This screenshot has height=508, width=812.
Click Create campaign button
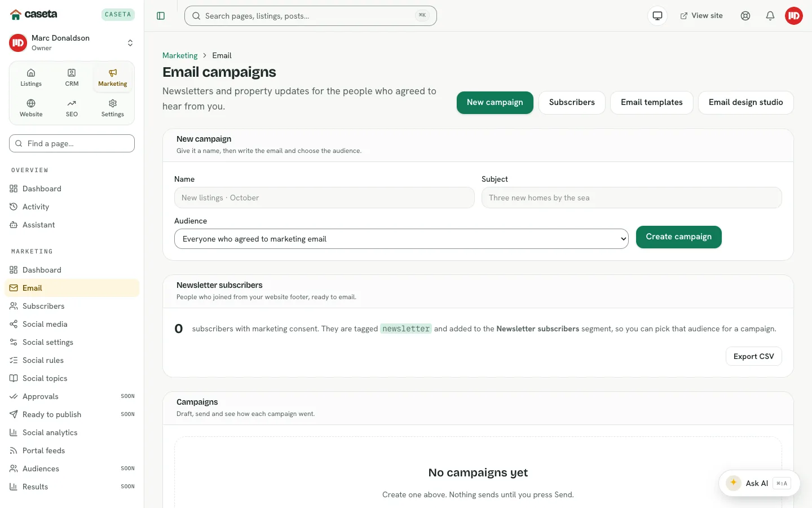pos(679,237)
